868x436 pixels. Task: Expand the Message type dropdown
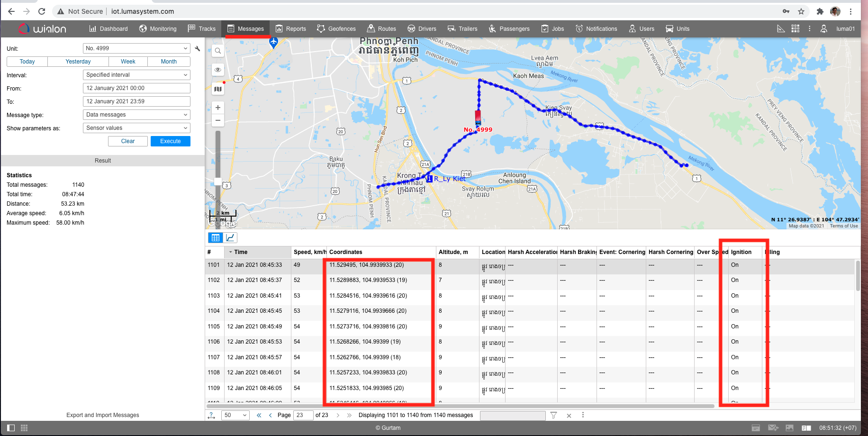click(136, 115)
